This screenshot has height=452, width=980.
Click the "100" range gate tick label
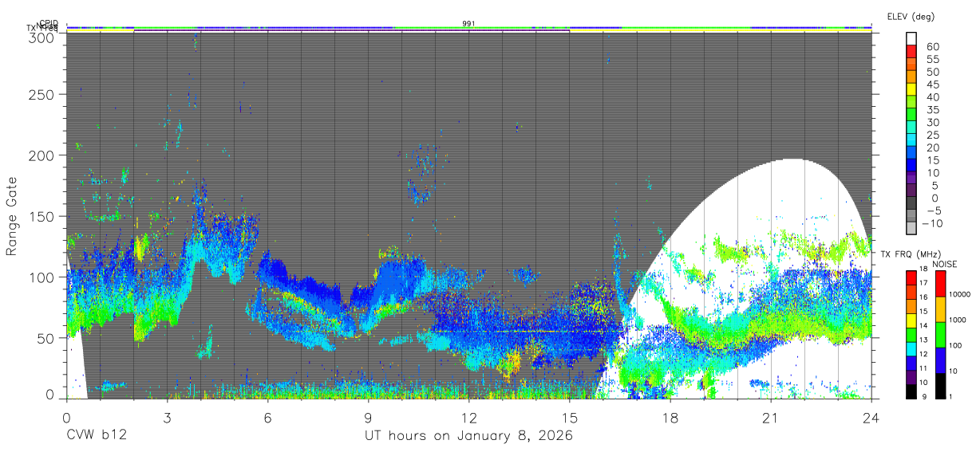point(42,277)
